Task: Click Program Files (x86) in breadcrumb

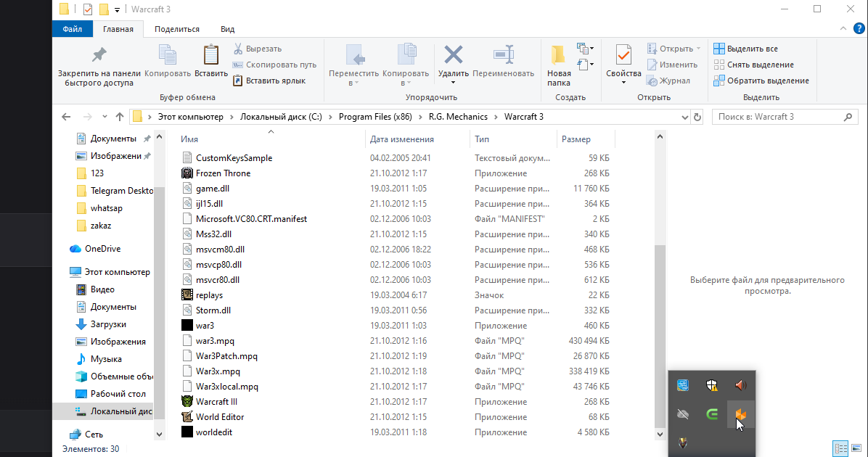Action: (x=375, y=117)
